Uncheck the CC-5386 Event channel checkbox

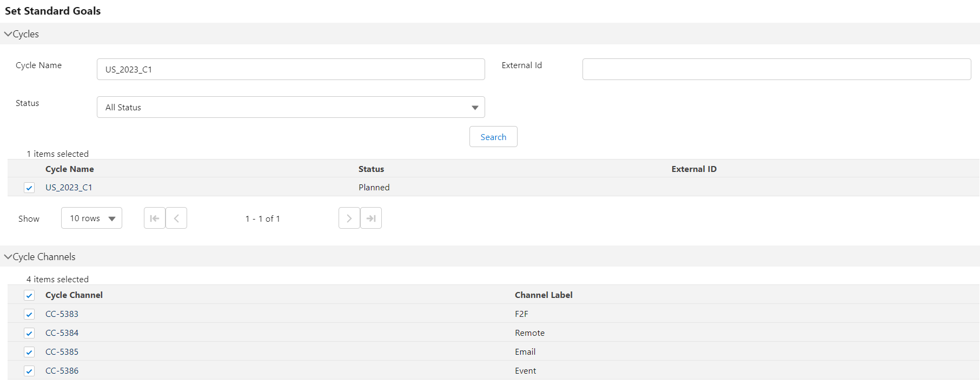tap(29, 371)
